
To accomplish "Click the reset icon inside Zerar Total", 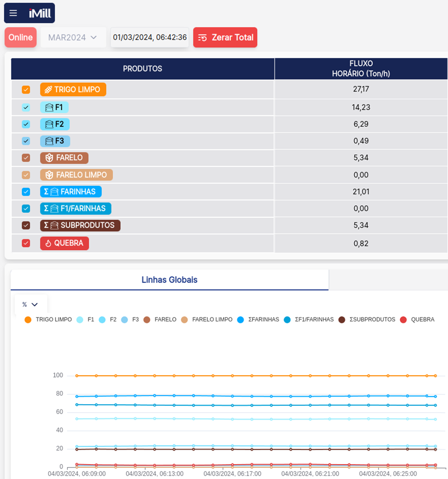I will click(202, 37).
